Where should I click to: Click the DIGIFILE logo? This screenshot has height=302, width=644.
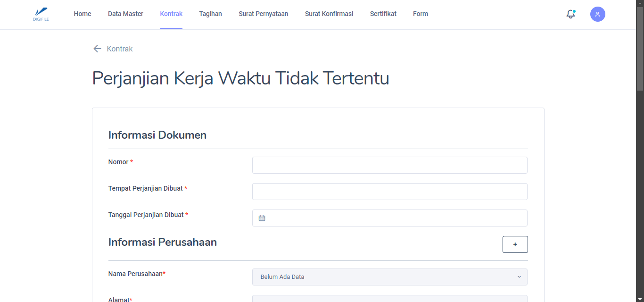point(41,14)
